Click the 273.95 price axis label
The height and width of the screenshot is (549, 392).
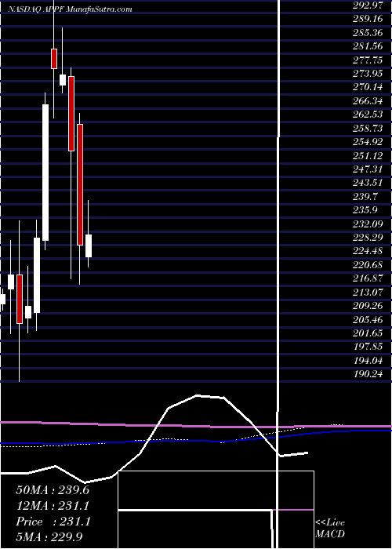[368, 74]
